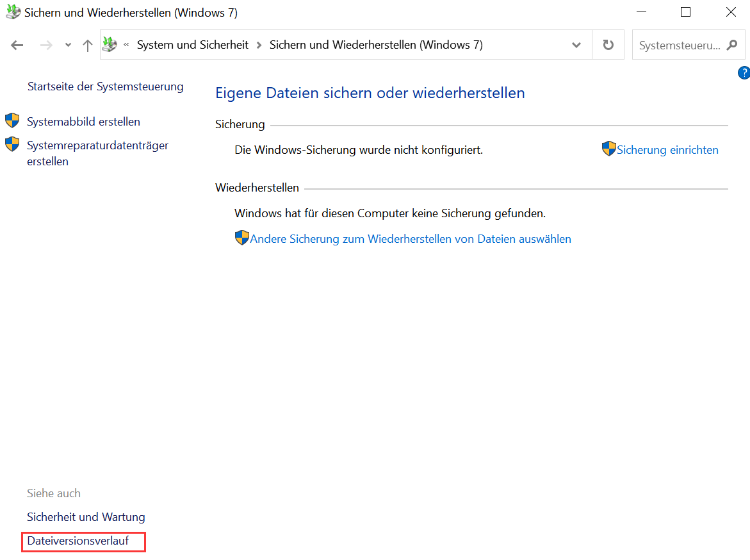Viewport: 750px width, 560px height.
Task: Open 'Andere Sicherung zum Wiederherstellen von Dateien auswählen'
Action: 411,239
